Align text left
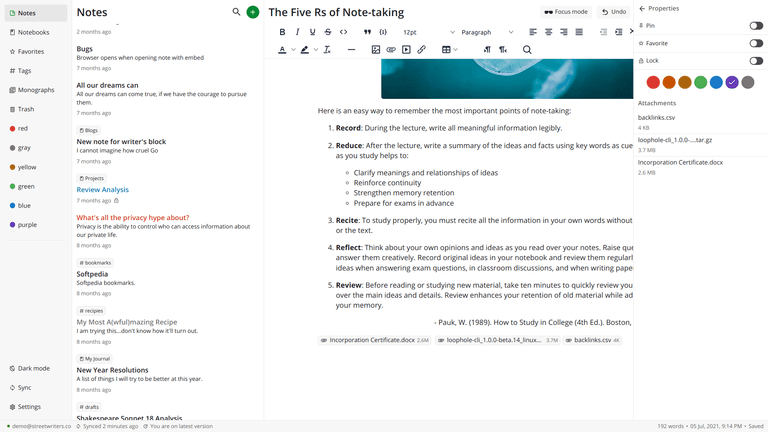The width and height of the screenshot is (768, 432). click(x=533, y=32)
